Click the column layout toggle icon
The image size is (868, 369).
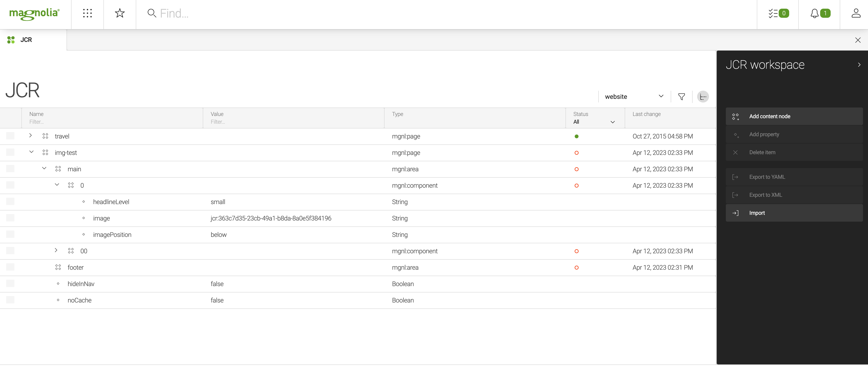coord(704,96)
